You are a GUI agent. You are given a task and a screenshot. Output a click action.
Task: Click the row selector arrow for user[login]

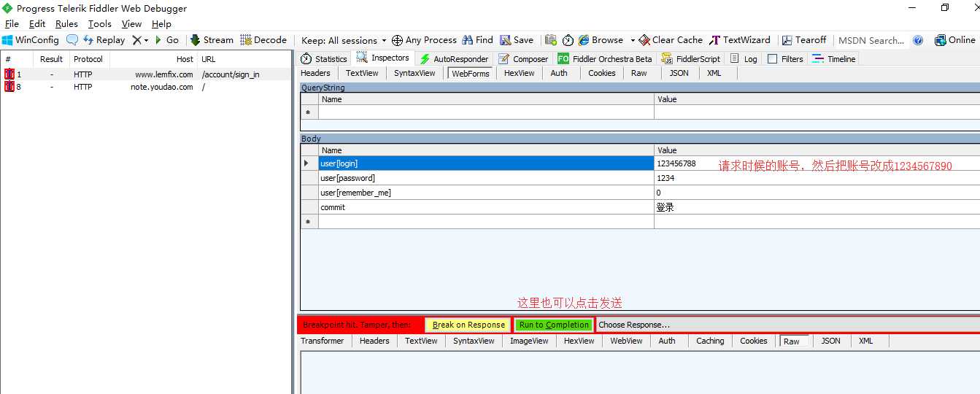[x=309, y=163]
